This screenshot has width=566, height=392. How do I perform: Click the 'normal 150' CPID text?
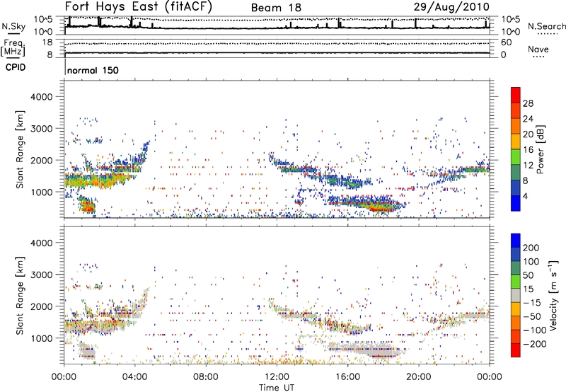93,70
